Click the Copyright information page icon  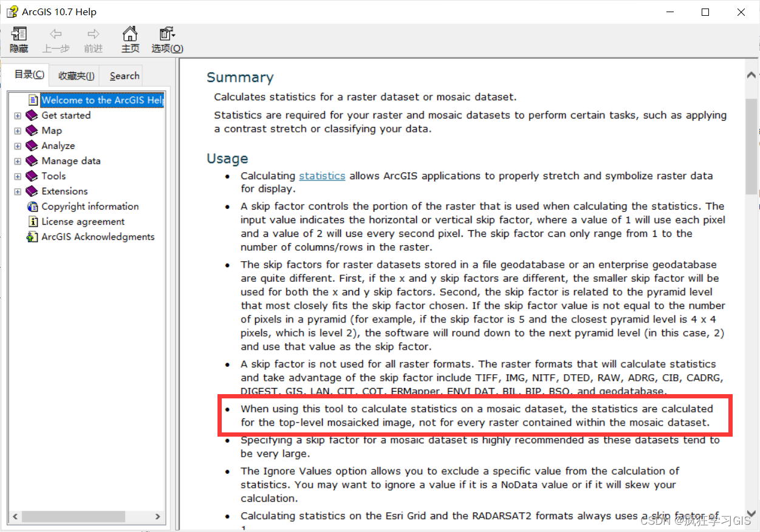click(x=32, y=206)
